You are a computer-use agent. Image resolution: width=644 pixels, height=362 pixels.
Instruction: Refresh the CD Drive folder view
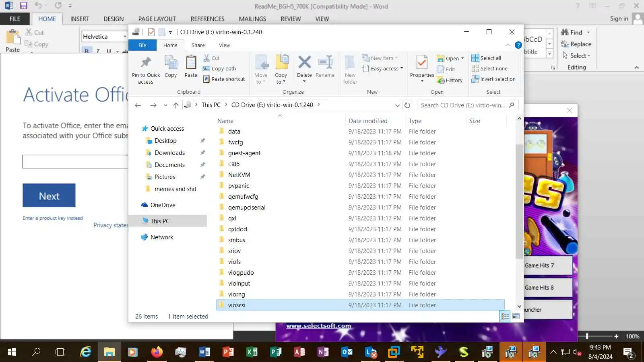407,105
